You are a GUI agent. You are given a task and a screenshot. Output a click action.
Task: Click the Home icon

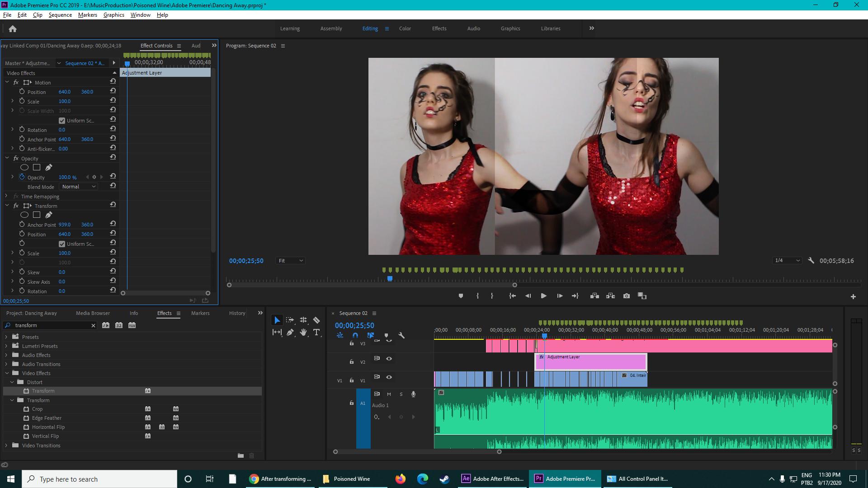pos(13,29)
